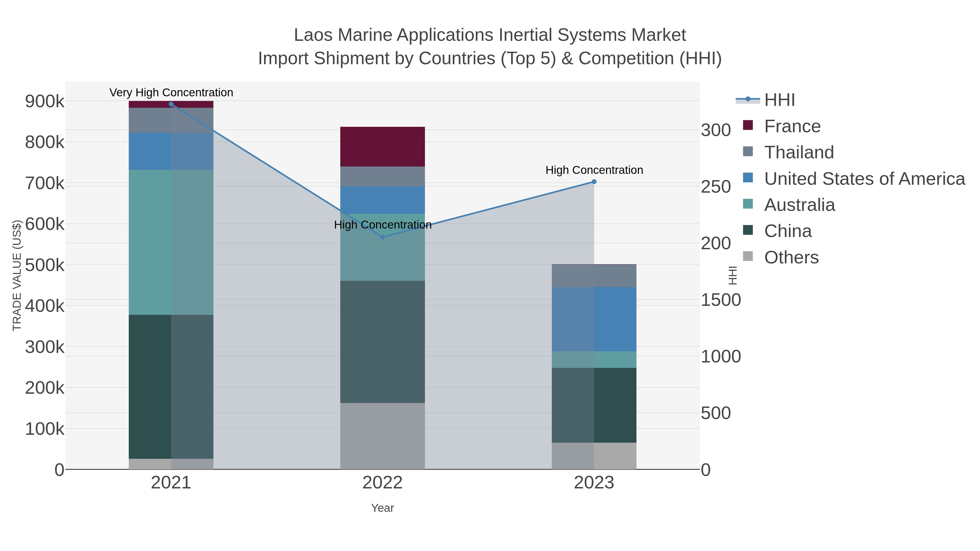Click the China segment of the 2023 bar
This screenshot has height=551, width=980.
pyautogui.click(x=594, y=405)
